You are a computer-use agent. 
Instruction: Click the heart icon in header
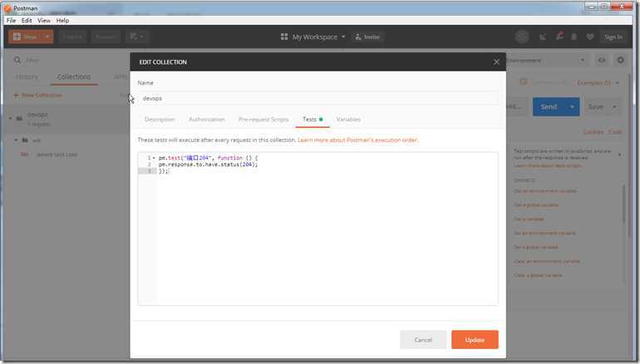(x=590, y=37)
